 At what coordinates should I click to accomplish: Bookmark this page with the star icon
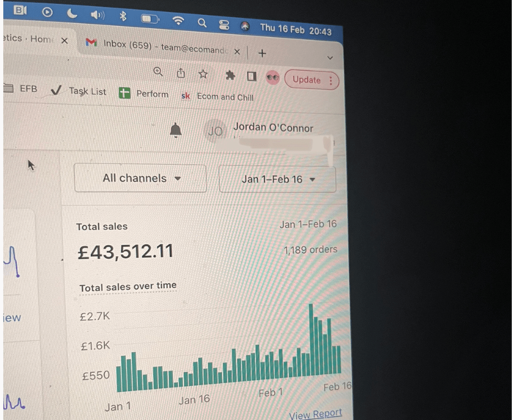click(x=203, y=74)
